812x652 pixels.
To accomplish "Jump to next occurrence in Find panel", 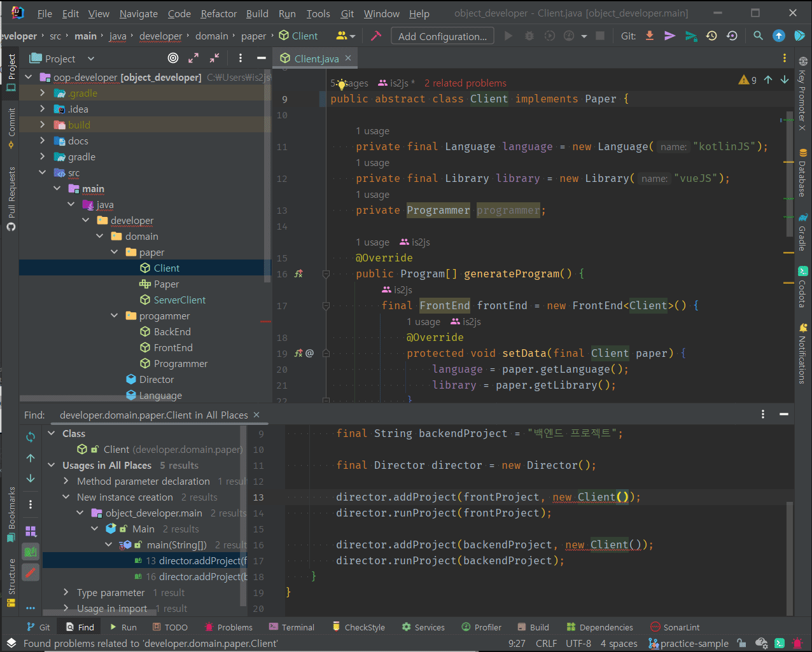I will pos(31,478).
